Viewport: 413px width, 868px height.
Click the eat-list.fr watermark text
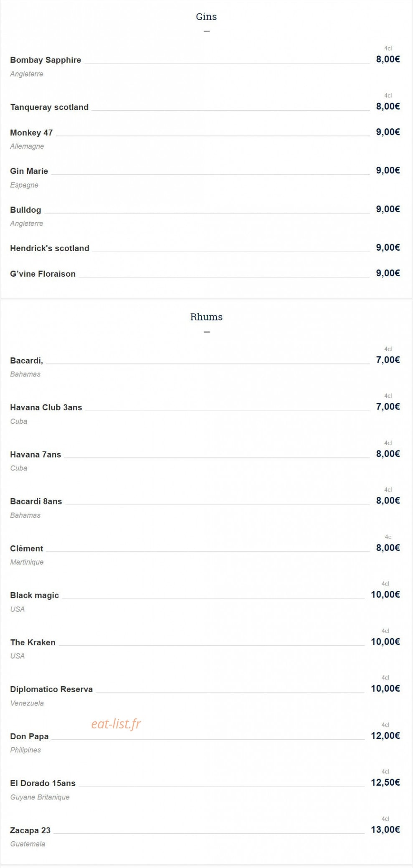point(116,723)
